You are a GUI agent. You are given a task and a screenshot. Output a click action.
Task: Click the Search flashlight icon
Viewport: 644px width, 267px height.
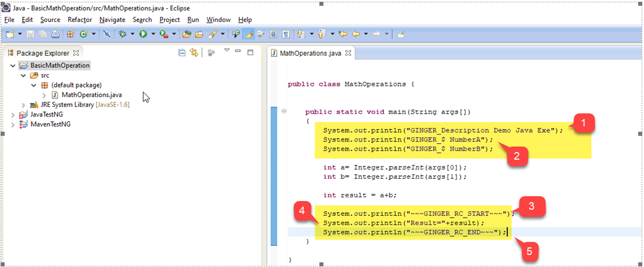pos(213,34)
